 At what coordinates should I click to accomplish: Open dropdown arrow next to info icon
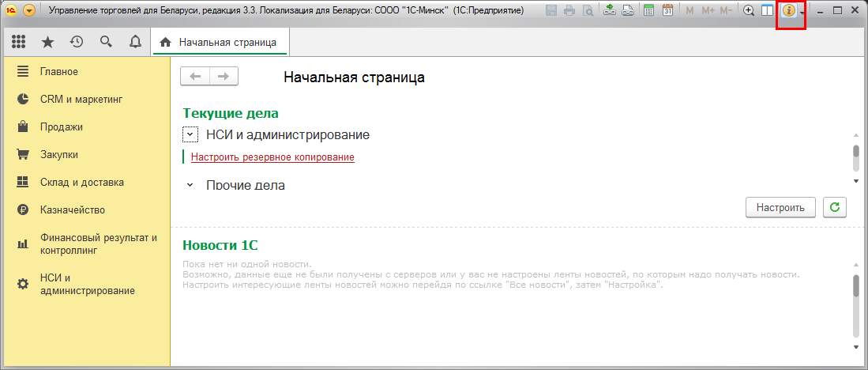click(802, 13)
